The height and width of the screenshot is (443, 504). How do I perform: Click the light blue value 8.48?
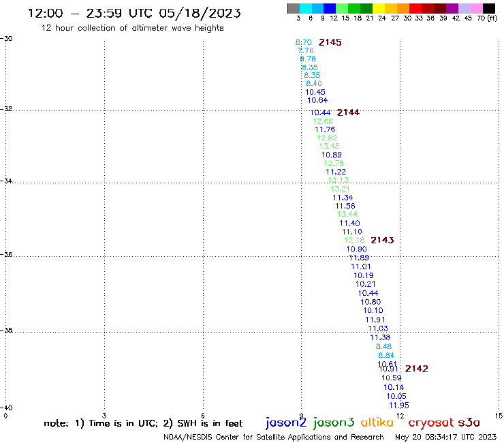point(383,346)
